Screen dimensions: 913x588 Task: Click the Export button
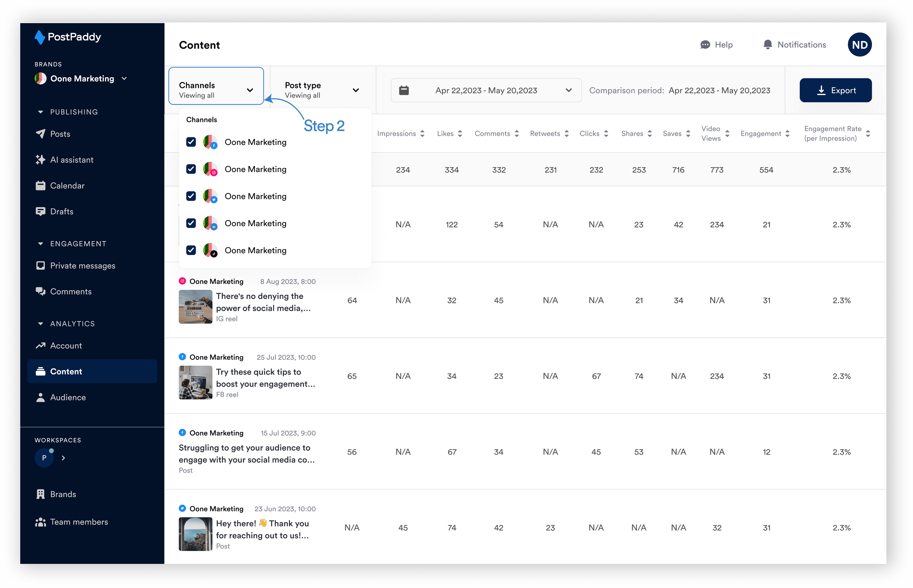coord(835,91)
